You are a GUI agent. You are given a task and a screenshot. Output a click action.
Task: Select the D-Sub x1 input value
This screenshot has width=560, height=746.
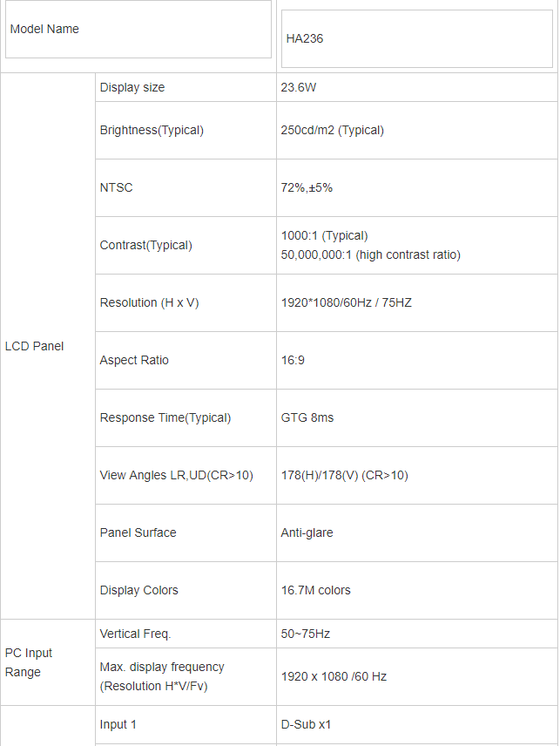point(306,724)
